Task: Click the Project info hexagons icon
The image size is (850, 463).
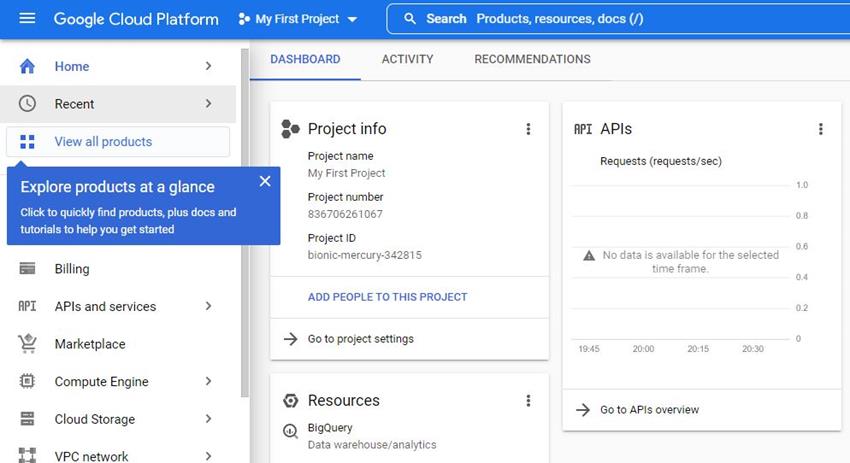Action: (x=291, y=129)
